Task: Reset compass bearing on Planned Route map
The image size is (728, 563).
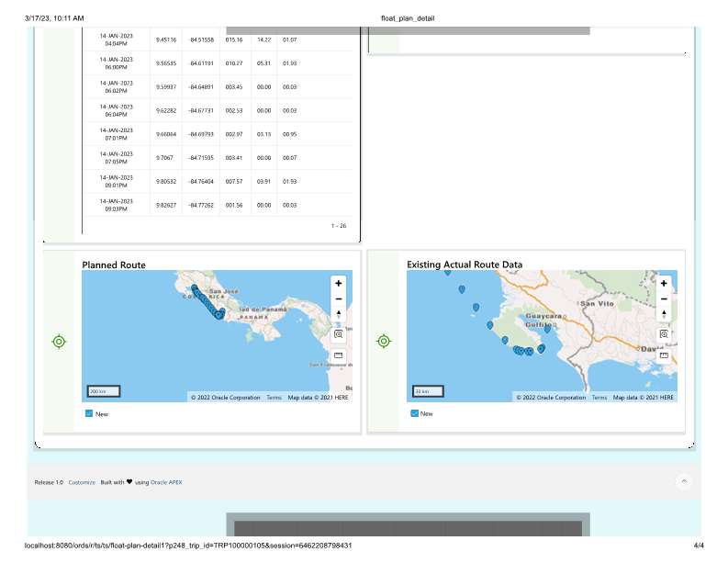Action: [x=338, y=314]
